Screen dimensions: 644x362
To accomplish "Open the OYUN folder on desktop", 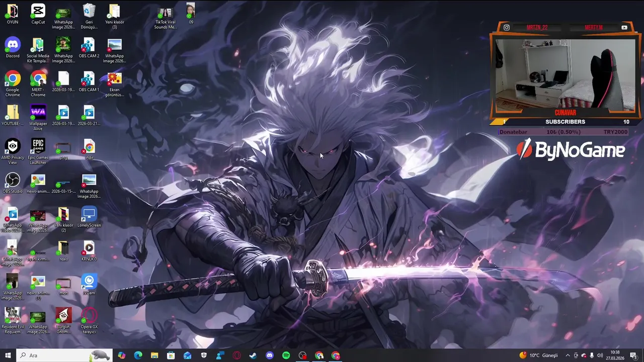I will click(x=13, y=14).
